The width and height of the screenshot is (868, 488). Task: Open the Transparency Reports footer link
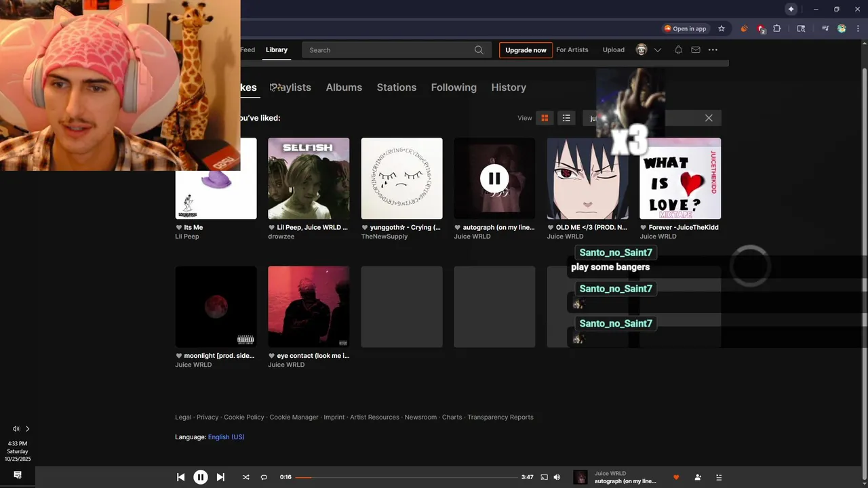(500, 417)
